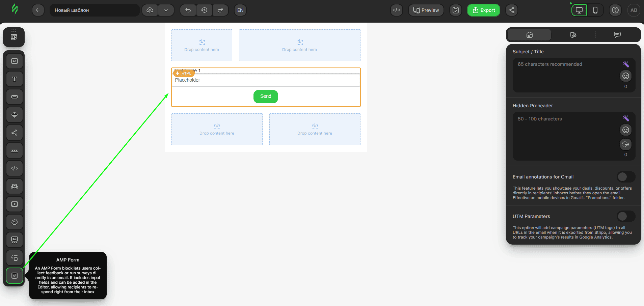
Task: Click the green Export button
Action: click(483, 10)
